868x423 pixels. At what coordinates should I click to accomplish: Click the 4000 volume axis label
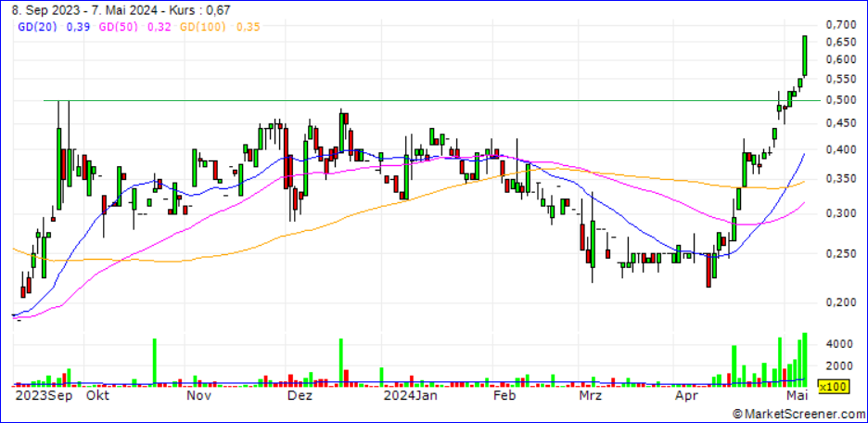(x=838, y=343)
